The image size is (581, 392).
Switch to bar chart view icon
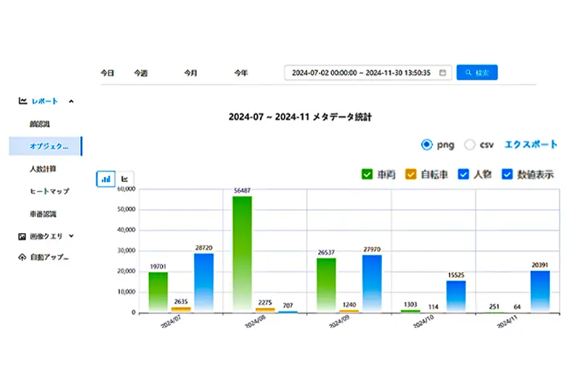pos(106,178)
